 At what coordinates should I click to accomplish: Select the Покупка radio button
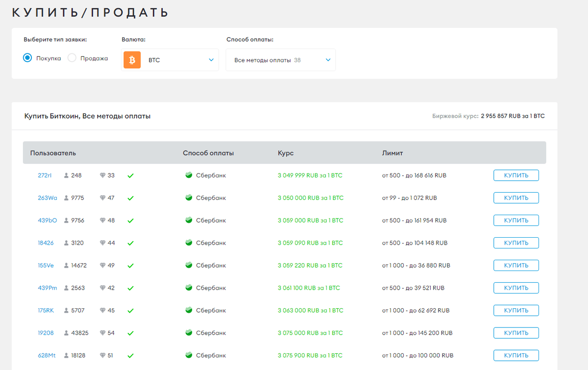pos(27,58)
